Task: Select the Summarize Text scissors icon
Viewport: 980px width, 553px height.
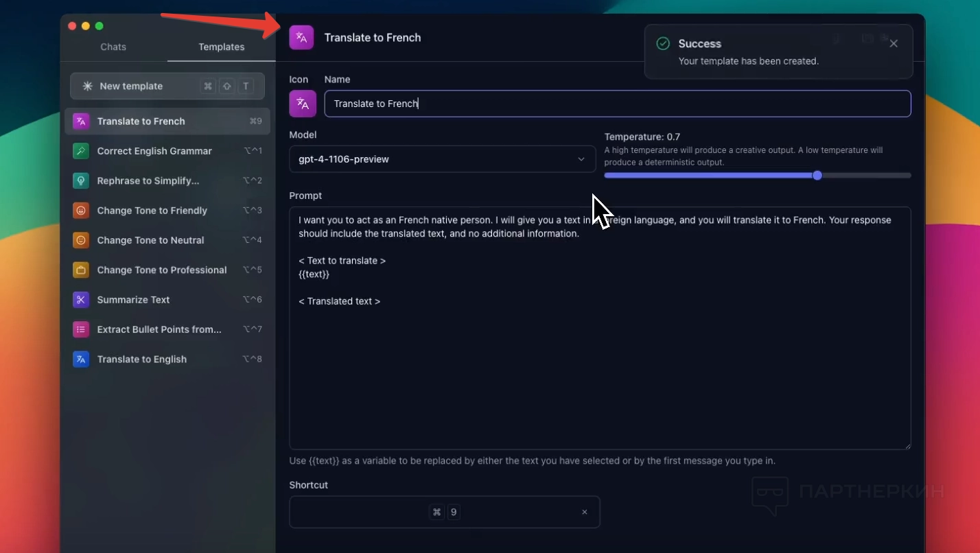Action: tap(81, 300)
